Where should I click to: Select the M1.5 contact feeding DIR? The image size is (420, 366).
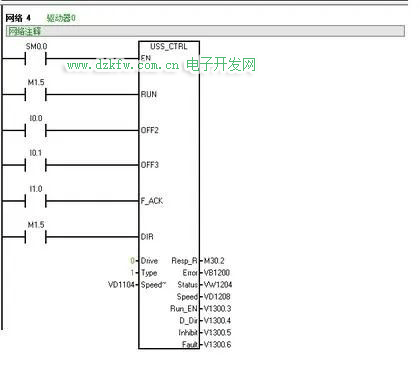pos(36,237)
